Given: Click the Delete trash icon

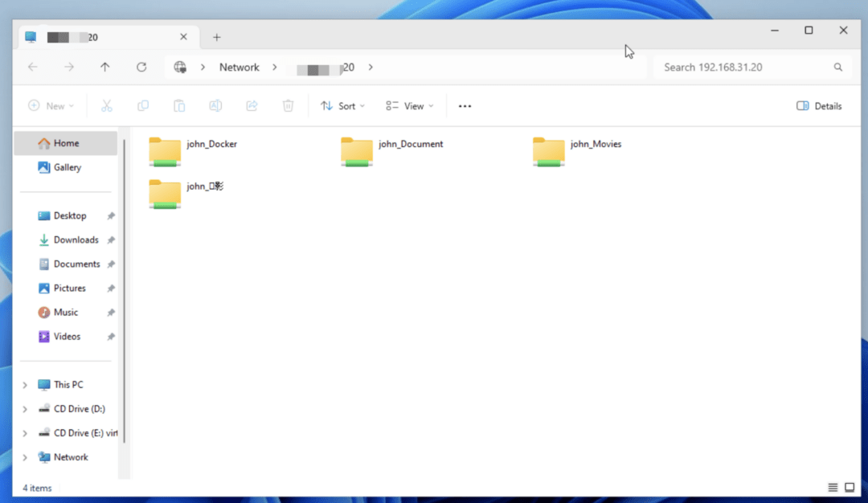Looking at the screenshot, I should pyautogui.click(x=288, y=106).
